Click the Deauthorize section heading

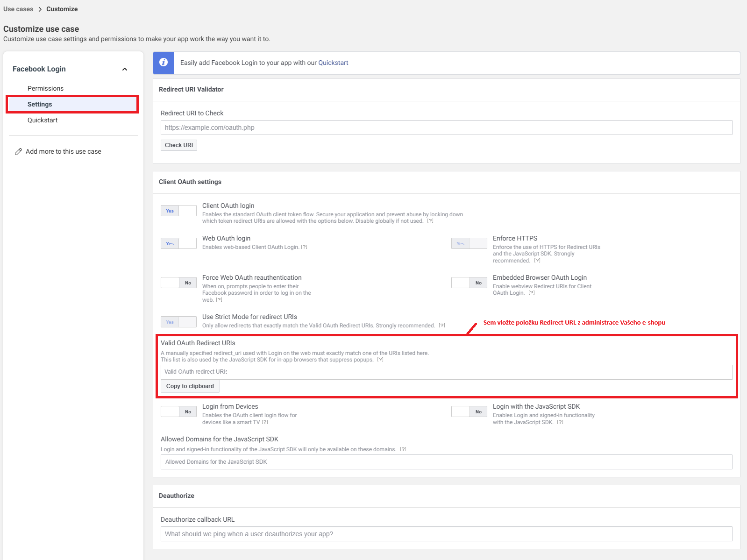tap(177, 496)
